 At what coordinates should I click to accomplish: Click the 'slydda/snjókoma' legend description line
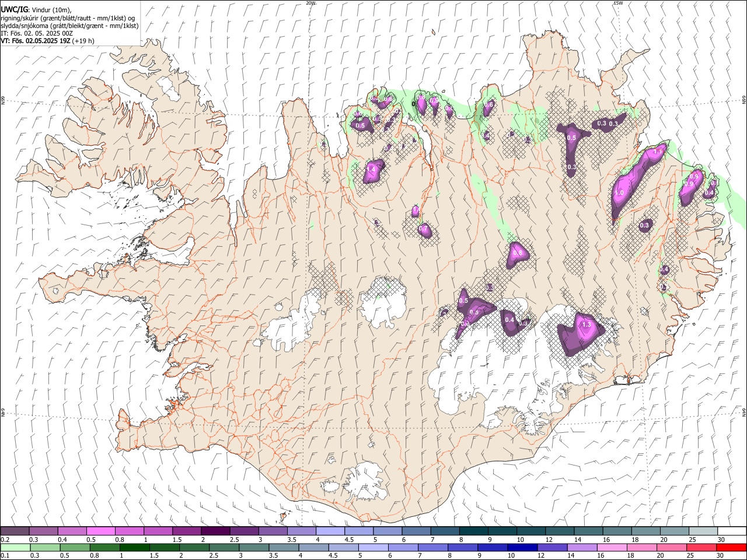(x=69, y=26)
